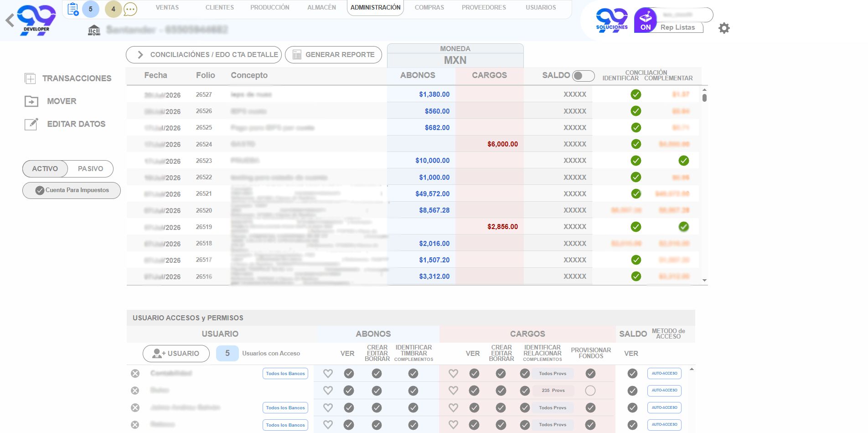Open the 235 Provs selector
The width and height of the screenshot is (868, 433).
click(x=553, y=391)
